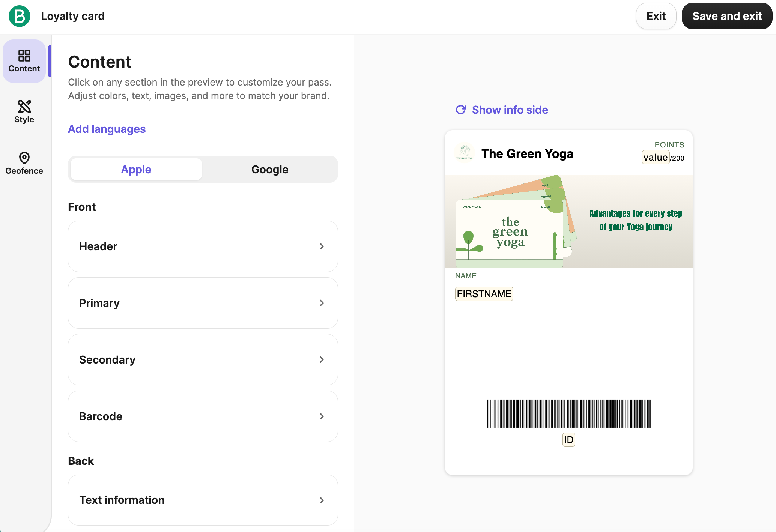Click The Green Yoga title in preview
Screen dimensions: 776x532
[x=527, y=153]
